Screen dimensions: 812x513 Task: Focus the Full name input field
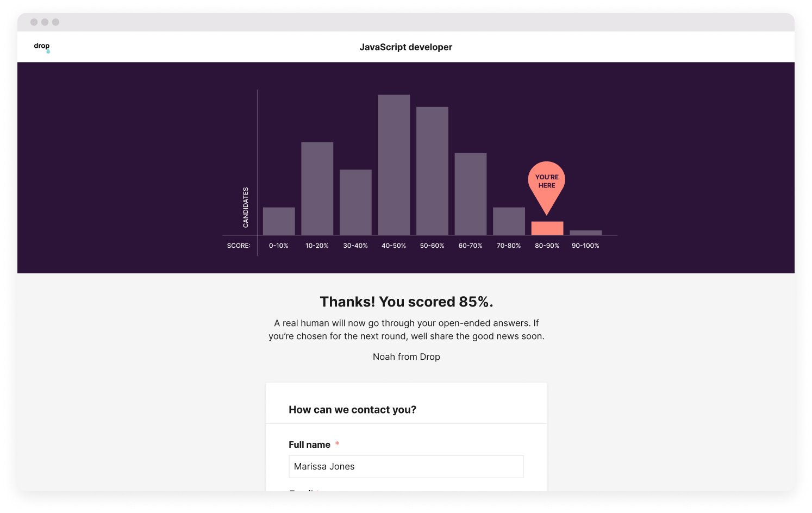point(406,467)
